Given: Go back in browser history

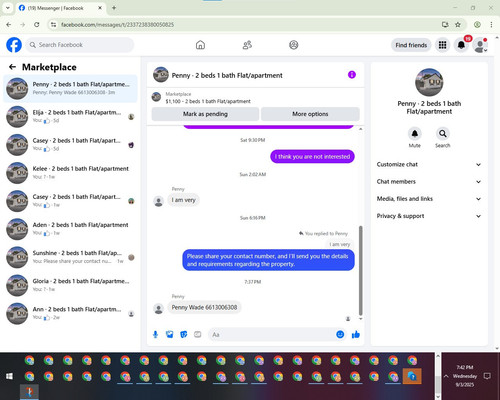Looking at the screenshot, I should click(x=9, y=25).
